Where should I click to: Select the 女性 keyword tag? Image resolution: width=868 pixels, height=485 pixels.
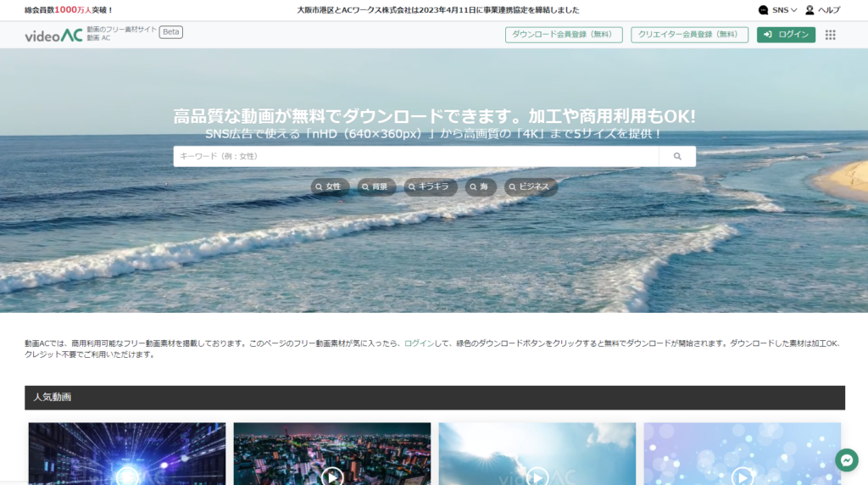(330, 187)
